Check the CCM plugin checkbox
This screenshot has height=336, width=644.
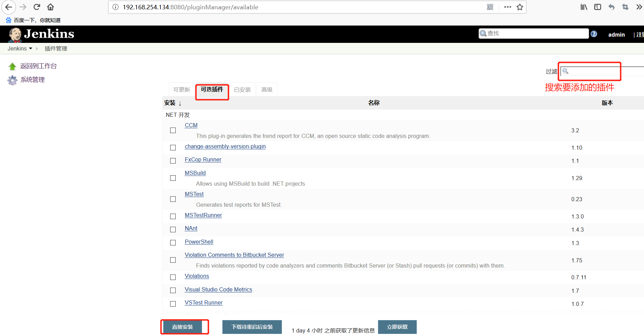click(x=173, y=130)
